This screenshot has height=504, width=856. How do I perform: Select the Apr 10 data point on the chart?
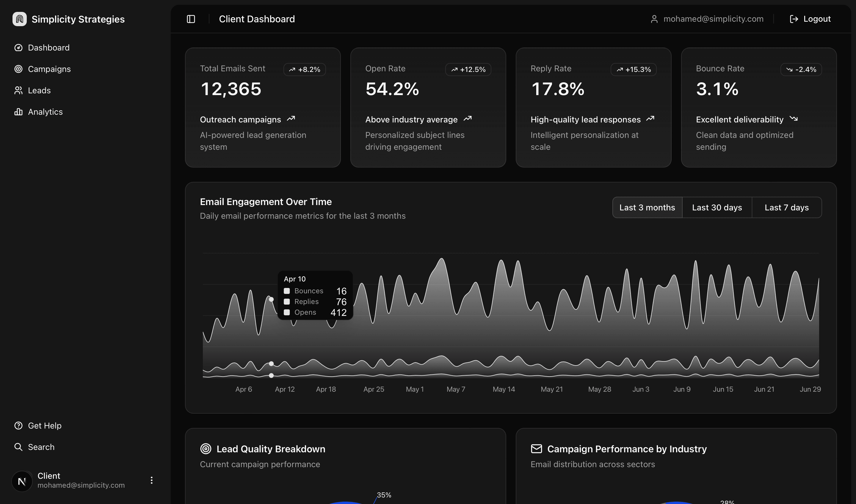(x=271, y=299)
